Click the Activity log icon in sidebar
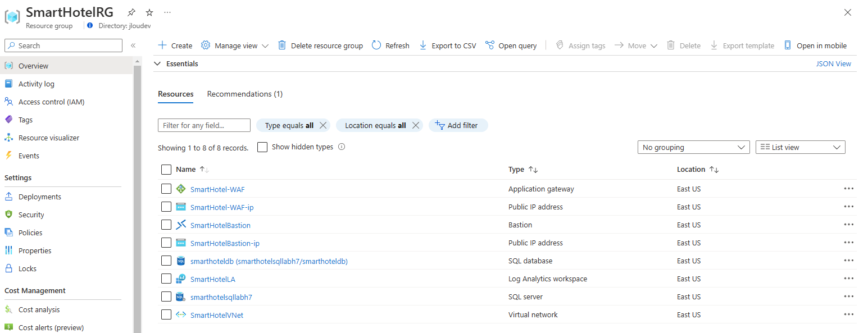The height and width of the screenshot is (333, 868). click(x=8, y=84)
